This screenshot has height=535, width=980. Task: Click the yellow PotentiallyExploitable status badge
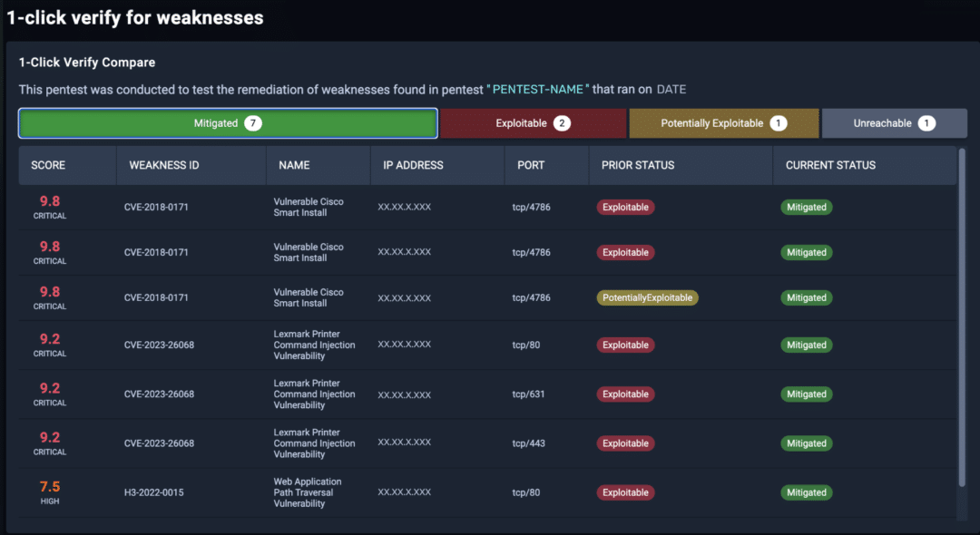[647, 297]
